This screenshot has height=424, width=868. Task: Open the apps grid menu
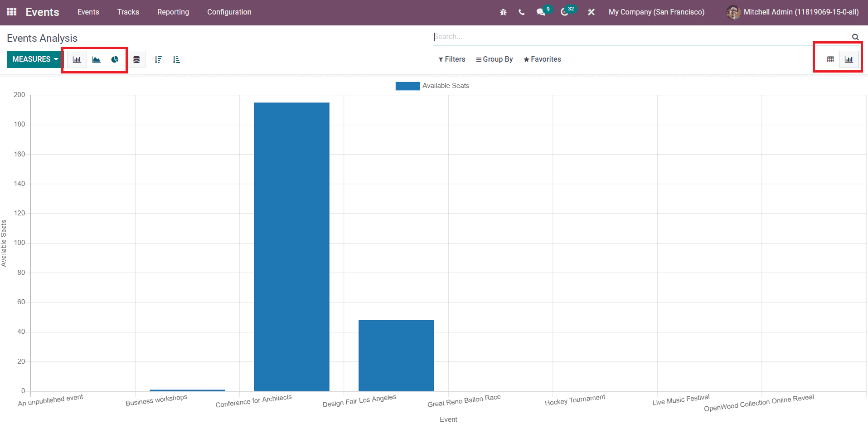pos(11,12)
